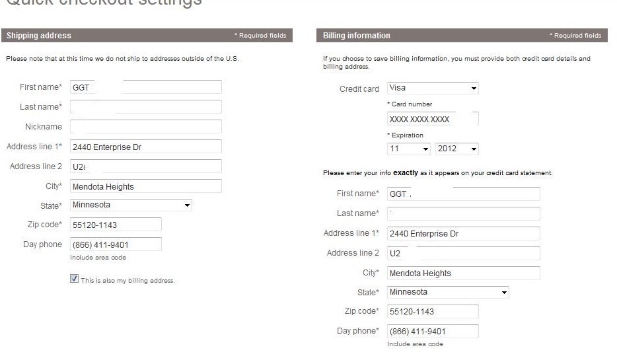Click the shipping First name field
The image size is (617, 364).
(145, 87)
